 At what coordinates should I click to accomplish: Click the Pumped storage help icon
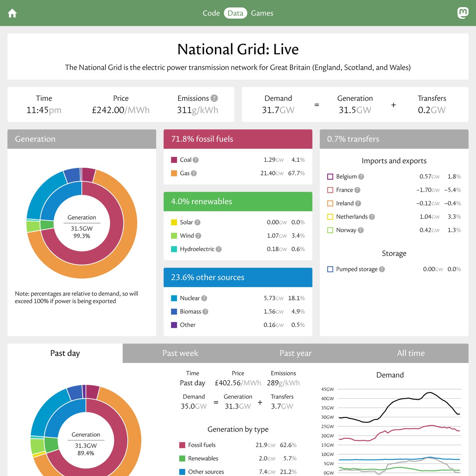(x=382, y=269)
